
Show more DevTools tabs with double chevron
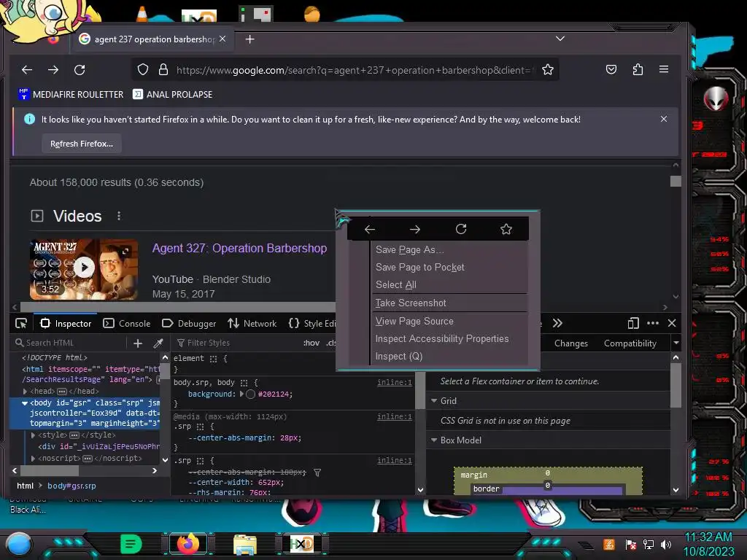pos(557,323)
